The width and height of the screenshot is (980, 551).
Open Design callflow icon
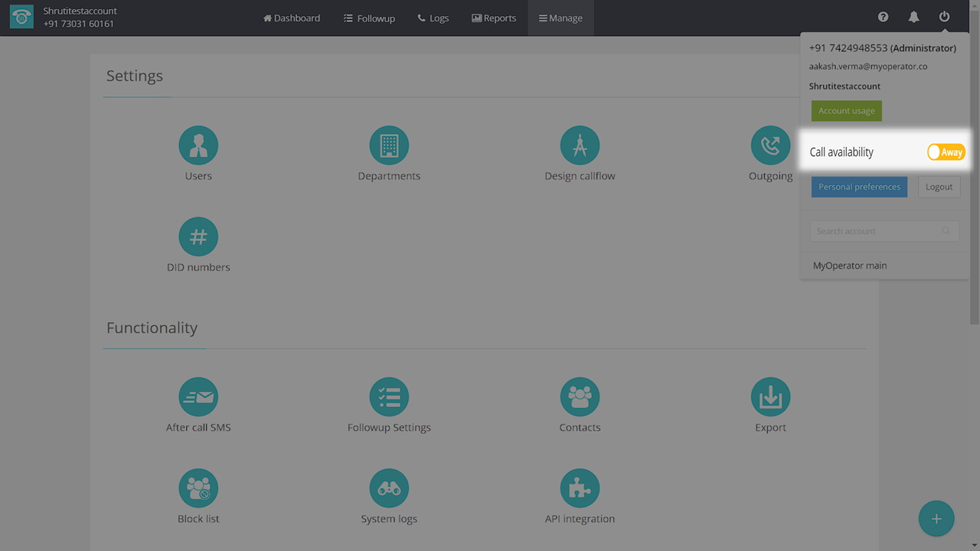580,145
